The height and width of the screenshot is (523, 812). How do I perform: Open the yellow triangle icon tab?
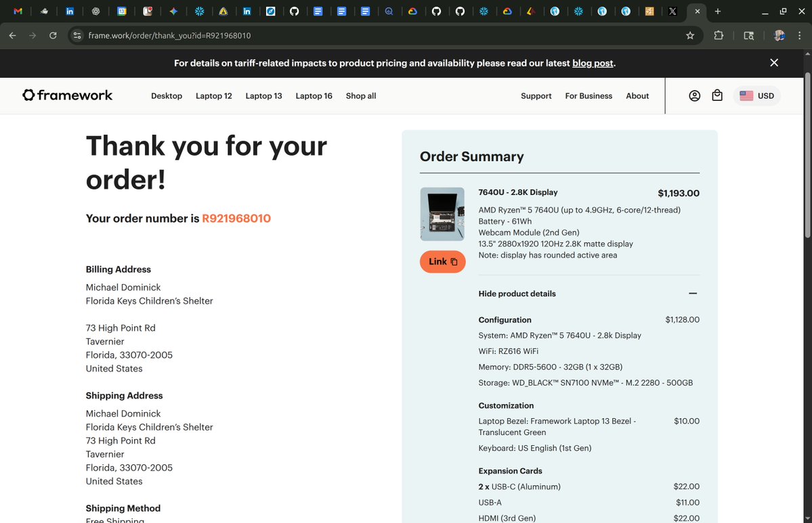[223, 12]
